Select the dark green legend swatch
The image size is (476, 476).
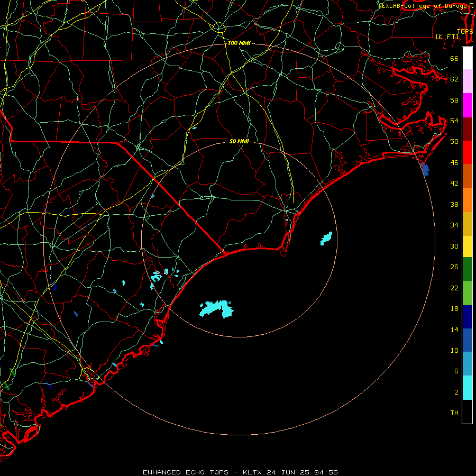(467, 269)
